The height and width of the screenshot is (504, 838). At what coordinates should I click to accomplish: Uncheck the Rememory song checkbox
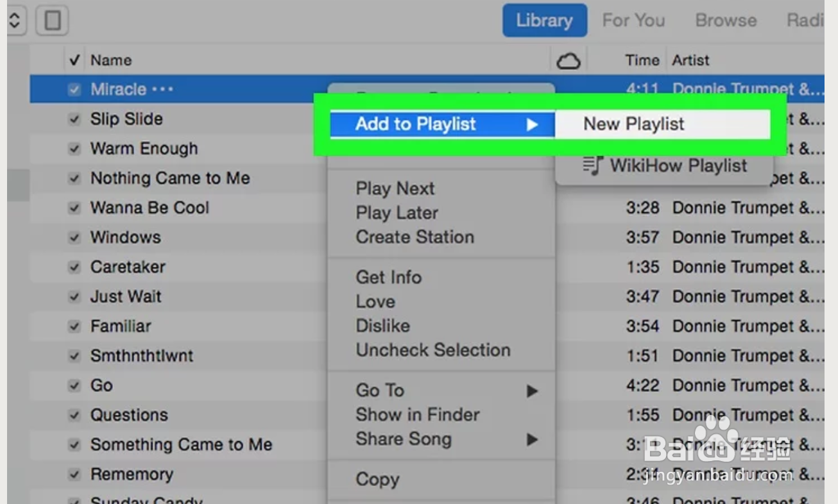(74, 475)
